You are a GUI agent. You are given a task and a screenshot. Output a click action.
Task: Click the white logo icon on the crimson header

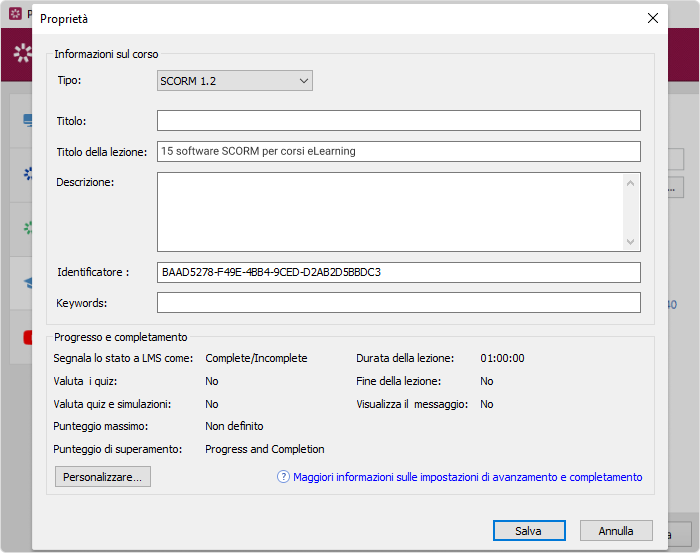(22, 53)
